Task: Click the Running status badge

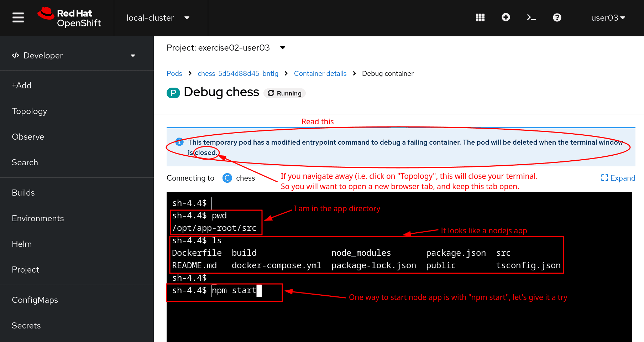Action: coord(285,93)
